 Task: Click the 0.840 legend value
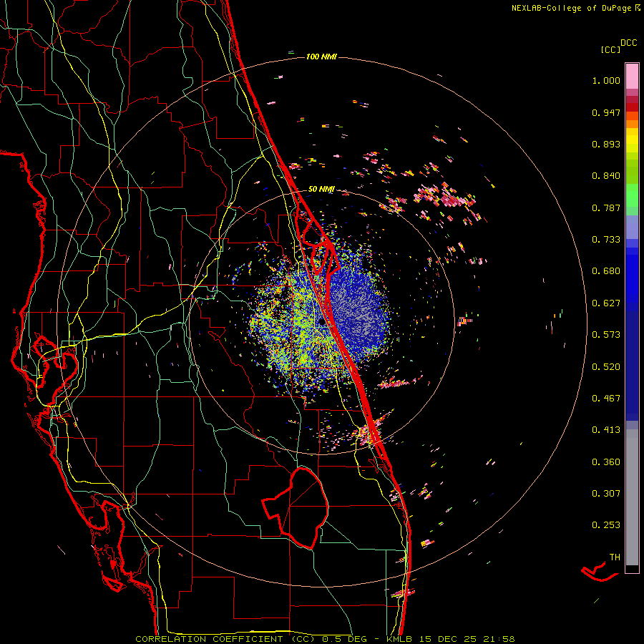606,176
